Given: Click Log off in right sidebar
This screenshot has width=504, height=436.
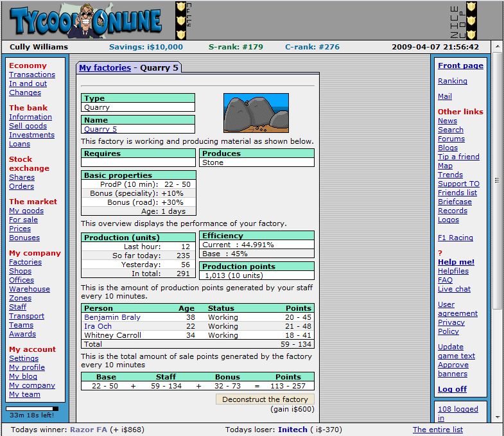Looking at the screenshot, I should (452, 389).
